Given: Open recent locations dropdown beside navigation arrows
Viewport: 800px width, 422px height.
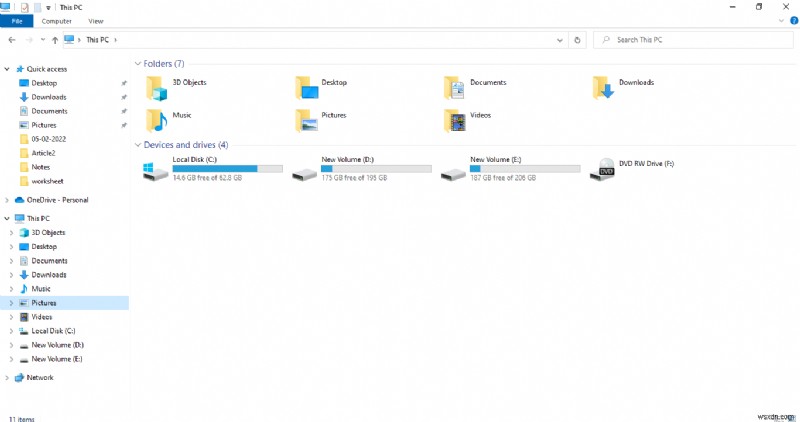Looking at the screenshot, I should (43, 40).
